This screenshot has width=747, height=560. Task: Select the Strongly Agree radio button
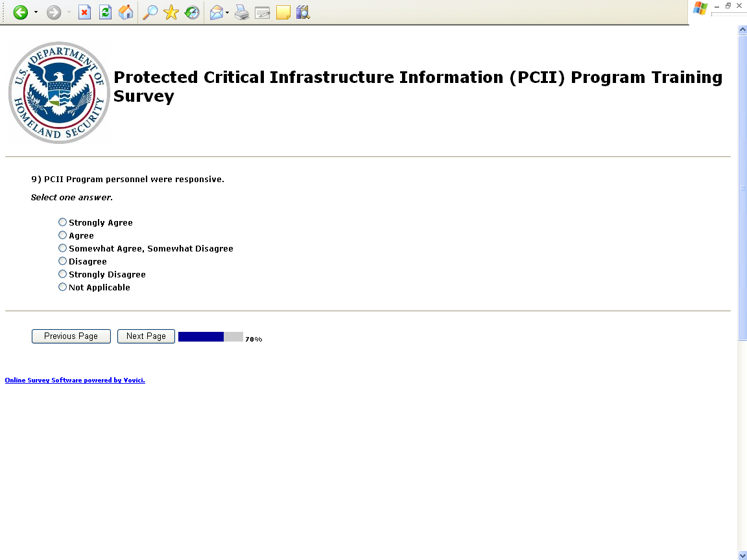click(x=62, y=222)
